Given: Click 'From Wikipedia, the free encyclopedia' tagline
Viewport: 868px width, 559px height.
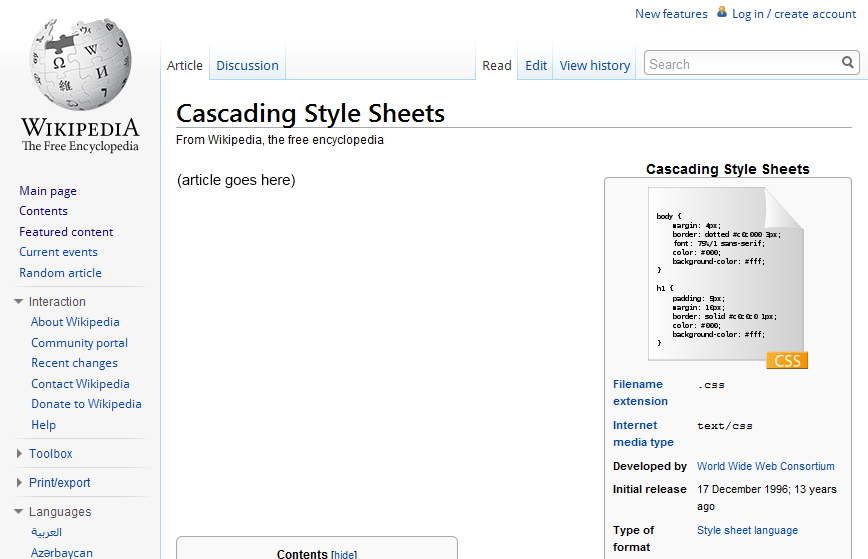Looking at the screenshot, I should pyautogui.click(x=280, y=140).
